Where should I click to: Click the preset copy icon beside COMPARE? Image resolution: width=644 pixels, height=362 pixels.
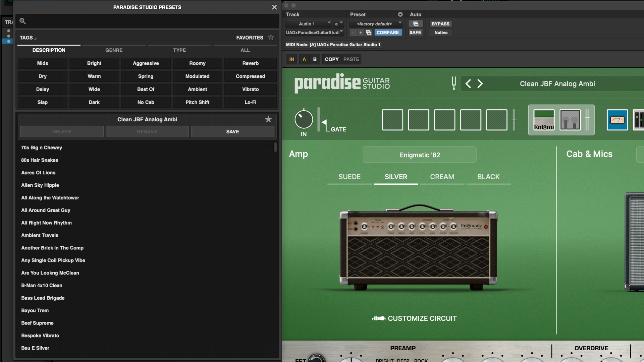point(369,33)
